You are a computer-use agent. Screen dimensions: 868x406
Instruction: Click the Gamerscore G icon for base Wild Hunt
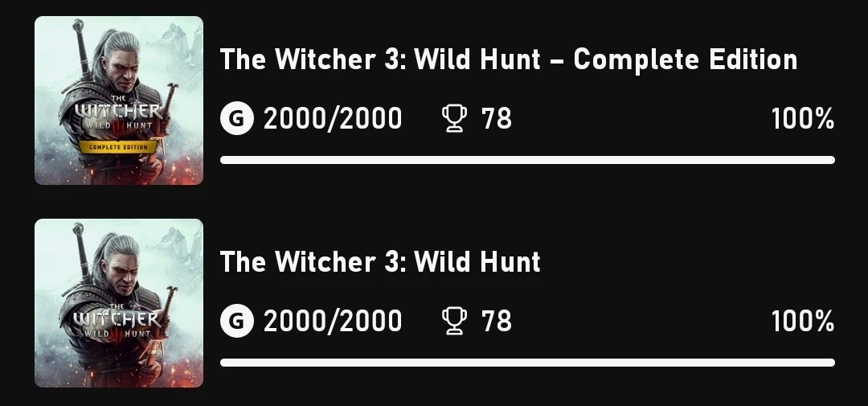pos(236,322)
